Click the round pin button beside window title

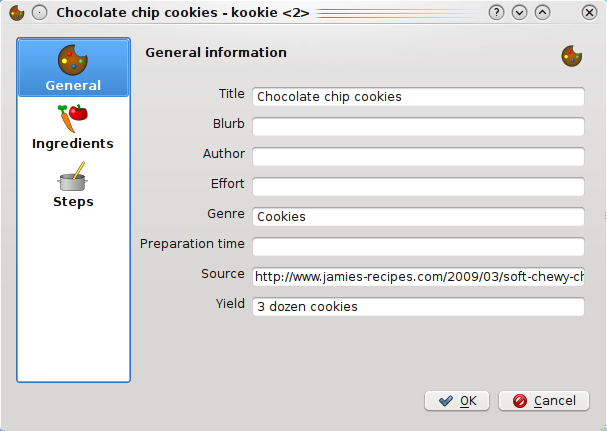click(39, 13)
